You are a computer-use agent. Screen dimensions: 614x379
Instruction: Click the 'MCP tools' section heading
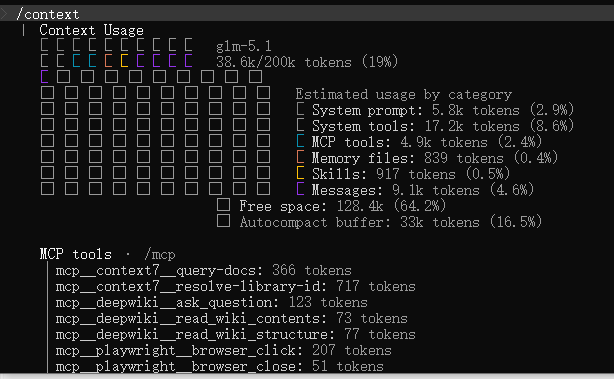76,254
